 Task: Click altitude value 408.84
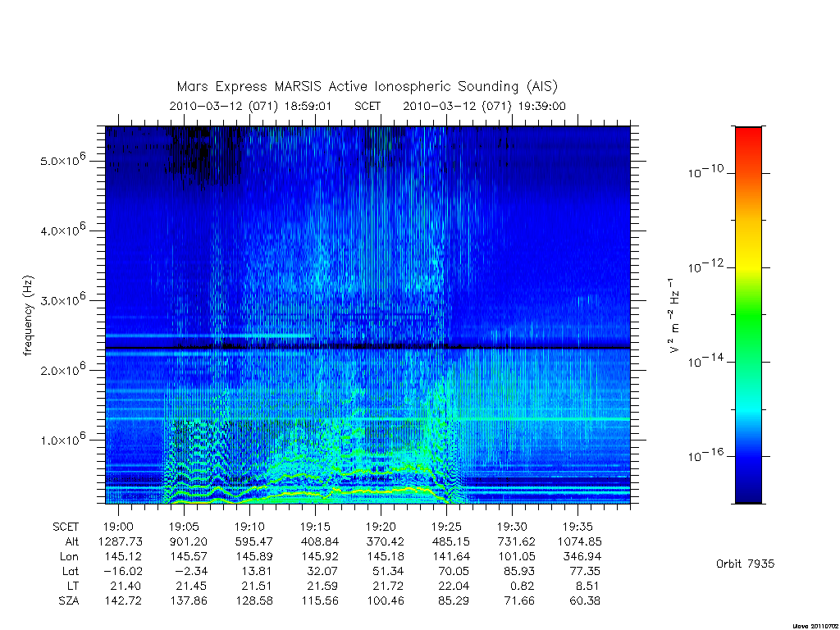point(319,541)
